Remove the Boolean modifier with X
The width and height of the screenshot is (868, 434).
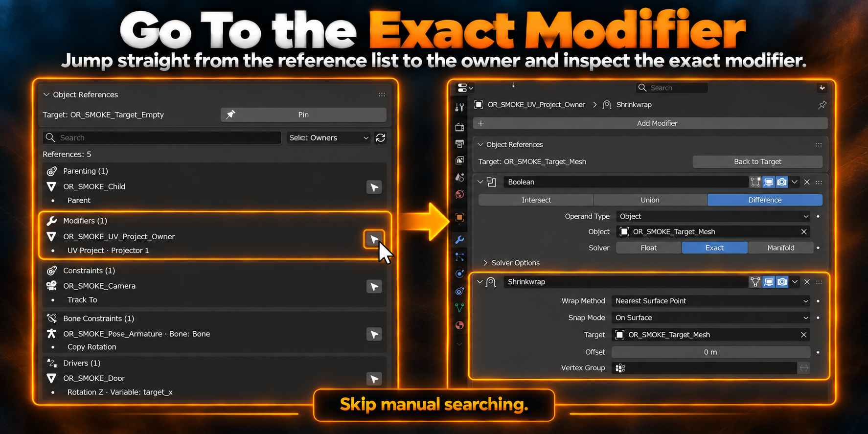[x=807, y=182]
